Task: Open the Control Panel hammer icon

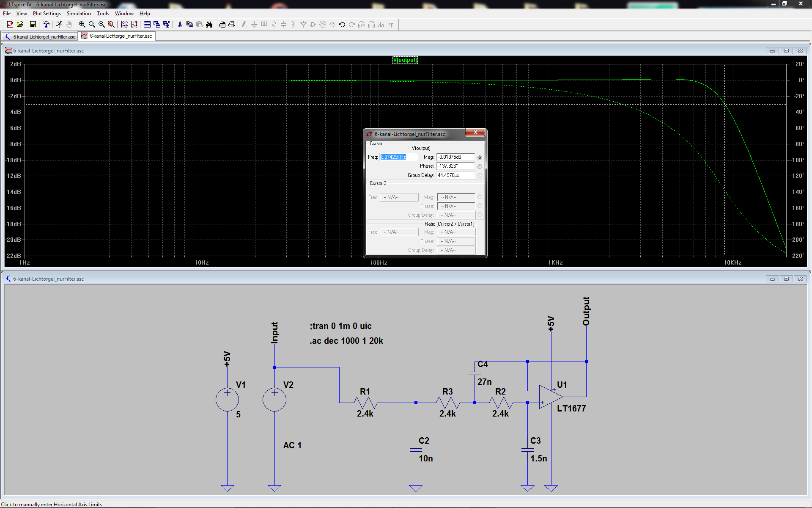Action: pyautogui.click(x=46, y=25)
